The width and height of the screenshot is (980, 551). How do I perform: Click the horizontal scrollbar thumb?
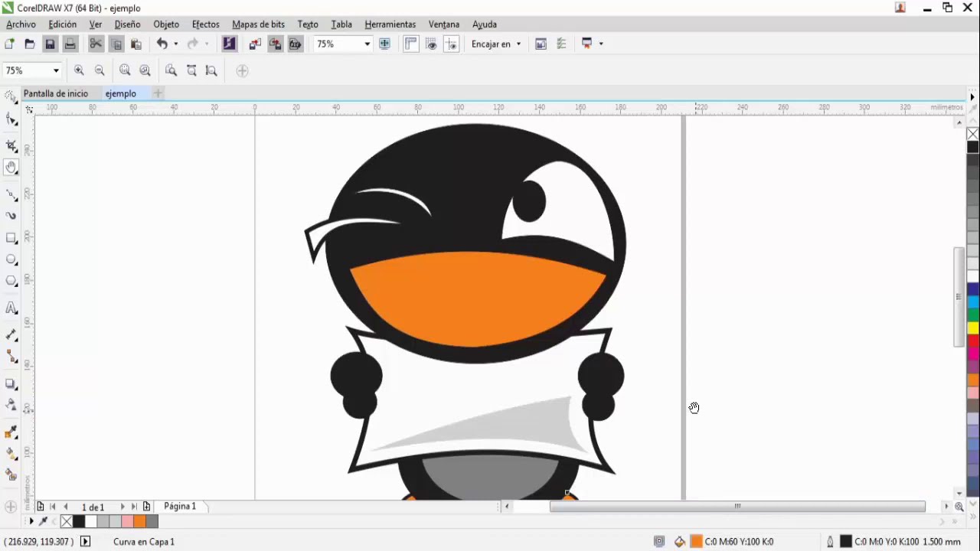737,506
